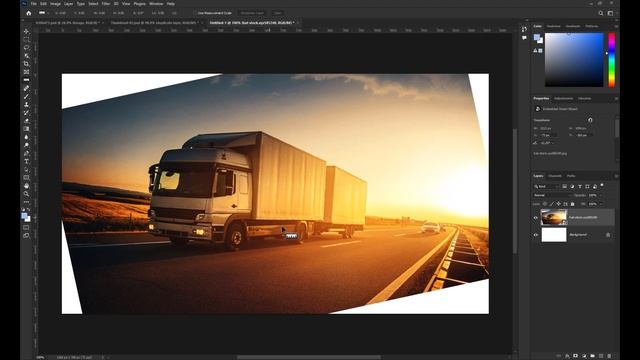Open the Color panel flyout menu
Screen dimensions: 640x360
pos(616,26)
